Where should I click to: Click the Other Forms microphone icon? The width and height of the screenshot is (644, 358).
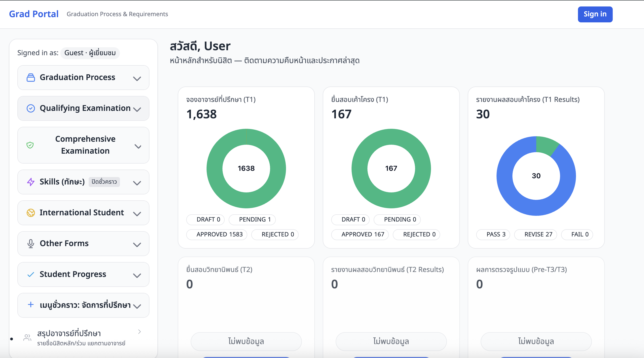click(x=31, y=243)
